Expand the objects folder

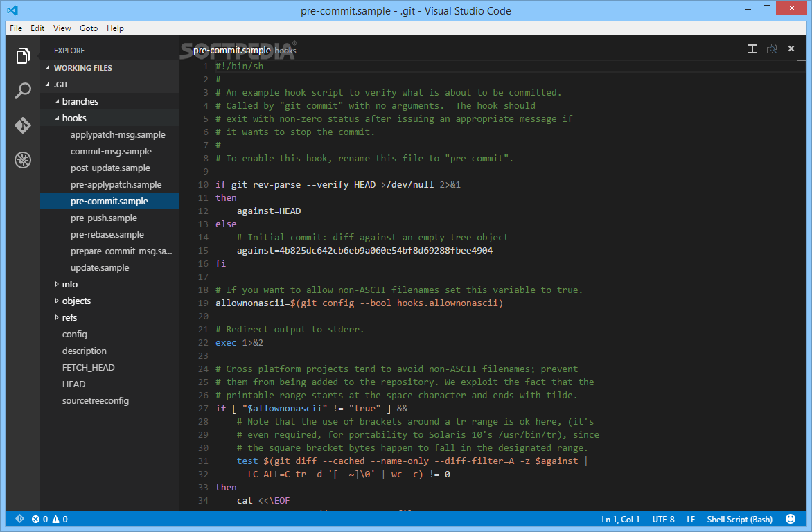(57, 301)
